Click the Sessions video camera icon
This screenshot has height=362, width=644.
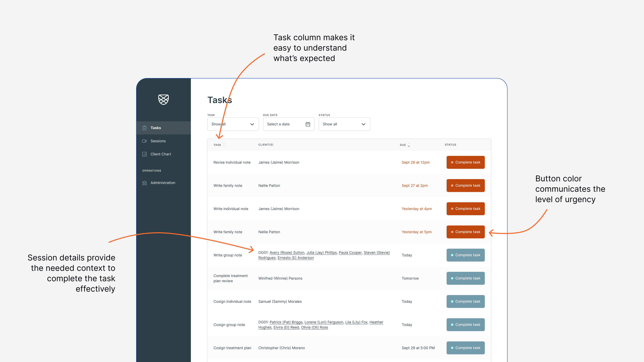145,141
